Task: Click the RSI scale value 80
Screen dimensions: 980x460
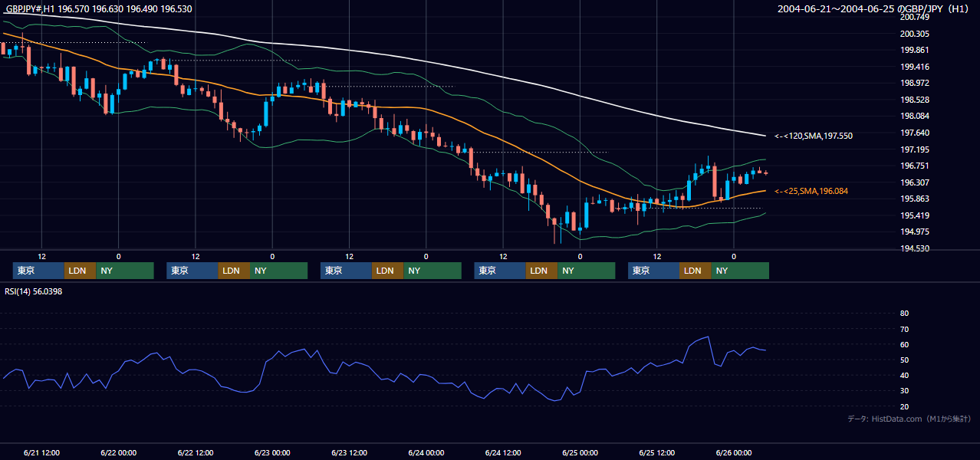Action: [x=904, y=314]
